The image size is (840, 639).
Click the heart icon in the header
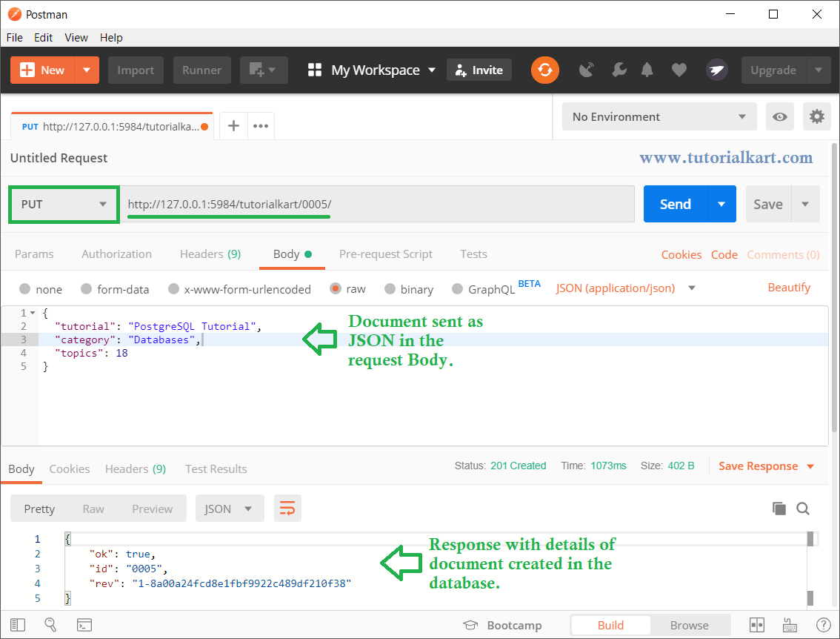point(679,70)
